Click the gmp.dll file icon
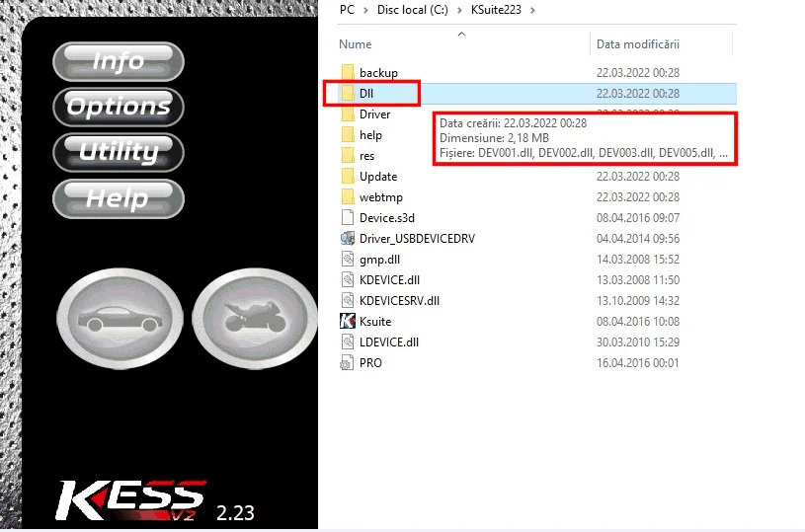This screenshot has height=532, width=805. coord(348,259)
